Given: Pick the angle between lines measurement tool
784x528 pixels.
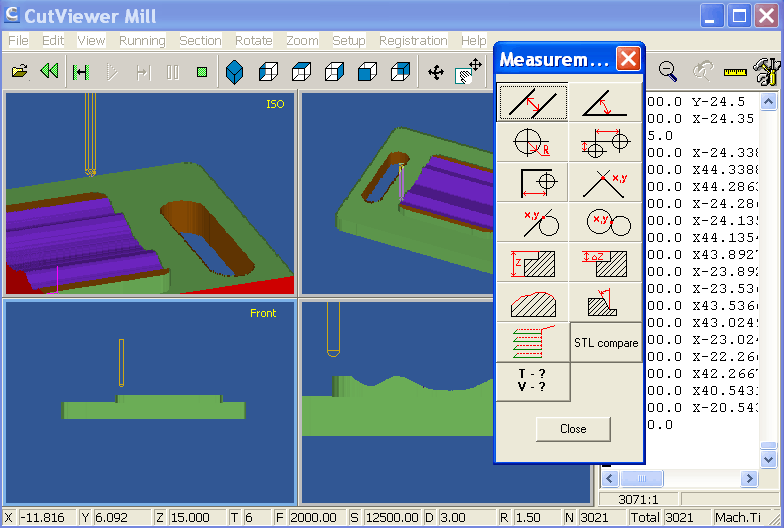Looking at the screenshot, I should [x=605, y=102].
